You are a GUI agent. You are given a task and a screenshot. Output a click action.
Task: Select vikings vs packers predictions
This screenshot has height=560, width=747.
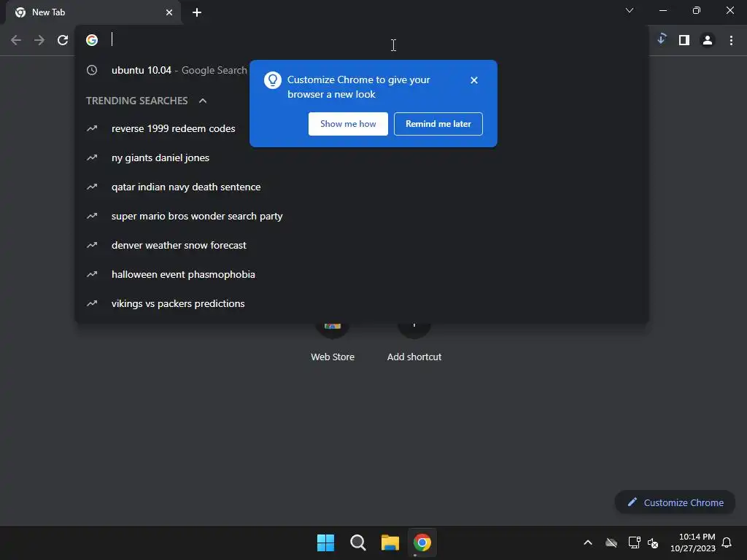point(362,303)
